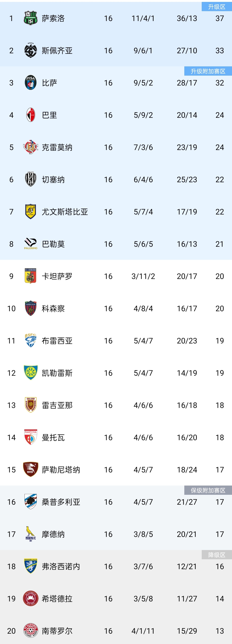232x644 pixels.
Task: Tap the Frosinone (弗洛西诺内) lion badge
Action: coord(31,566)
